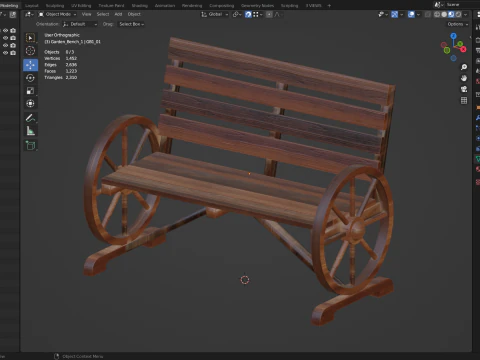Open the pivot point dropdown
The height and width of the screenshot is (360, 480).
(x=237, y=14)
